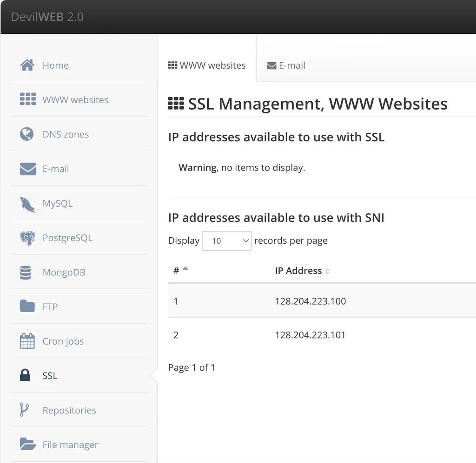
Task: Click the MySQL dolphin icon
Action: pyautogui.click(x=27, y=204)
